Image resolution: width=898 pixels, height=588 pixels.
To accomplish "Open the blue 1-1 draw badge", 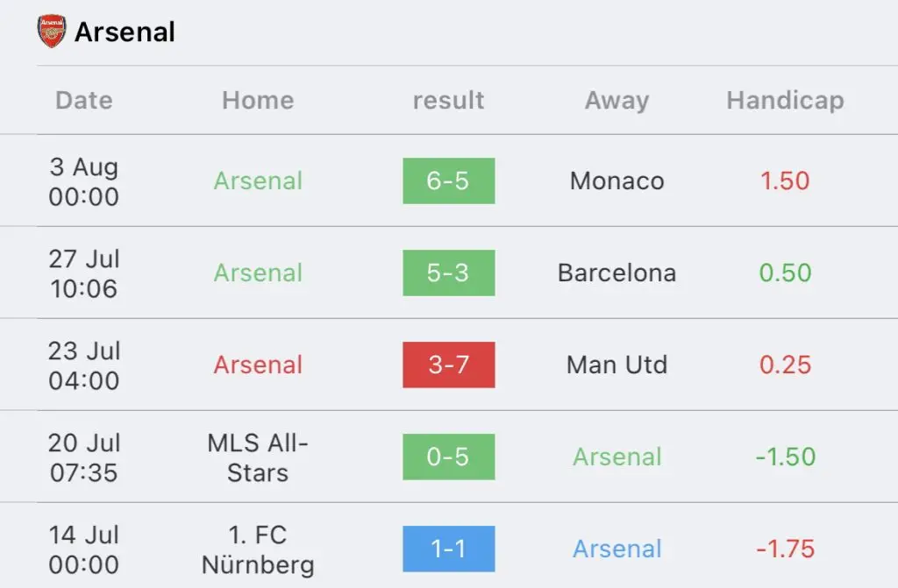I will click(448, 549).
